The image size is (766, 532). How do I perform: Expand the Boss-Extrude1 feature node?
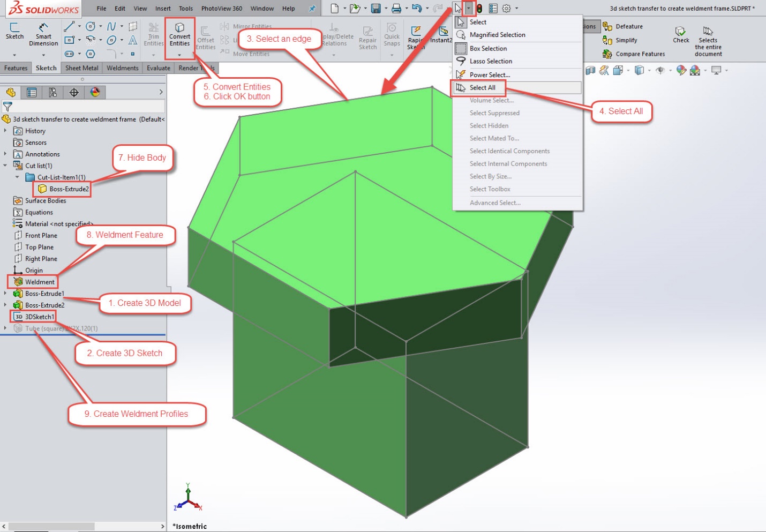click(5, 294)
